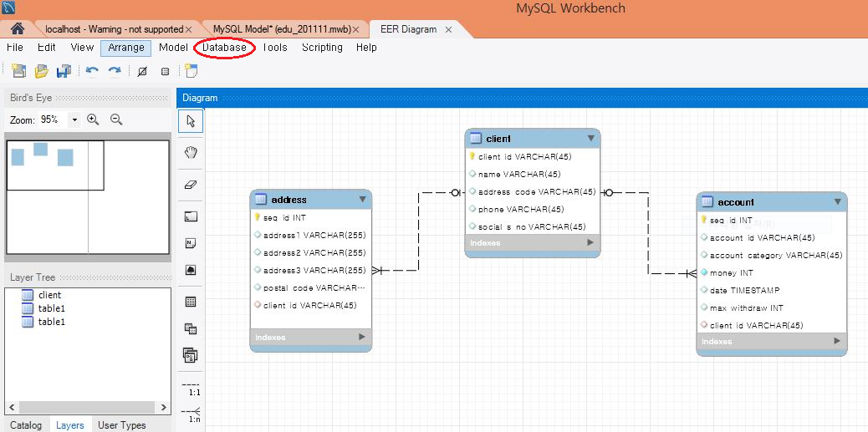This screenshot has width=868, height=432.
Task: Select the place new table tool
Action: 191,302
